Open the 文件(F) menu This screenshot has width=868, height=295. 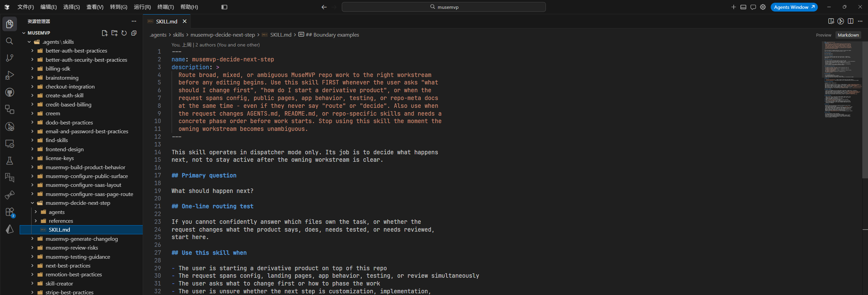(x=25, y=7)
